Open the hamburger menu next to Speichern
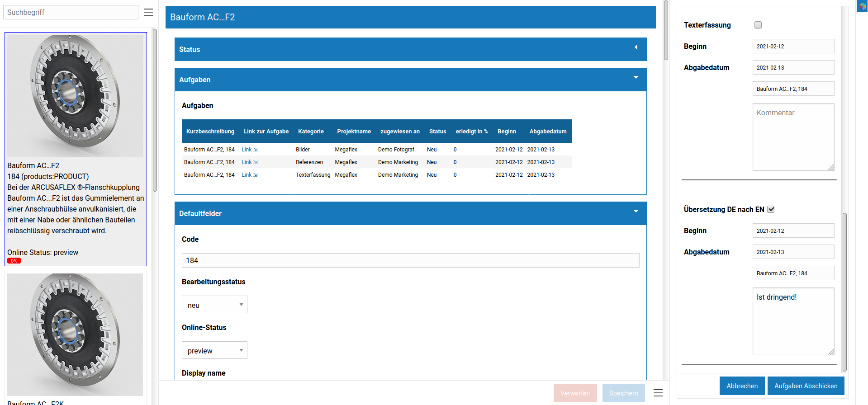This screenshot has height=405, width=868. [658, 393]
